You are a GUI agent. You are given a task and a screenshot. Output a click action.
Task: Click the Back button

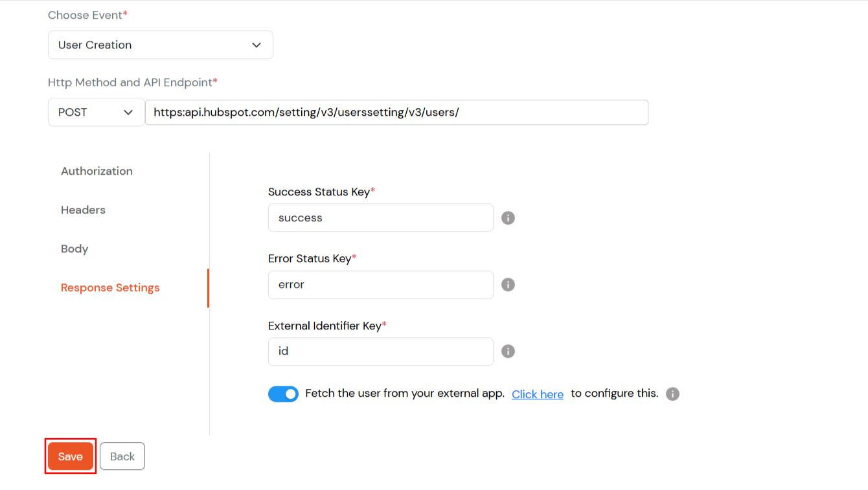click(x=122, y=456)
